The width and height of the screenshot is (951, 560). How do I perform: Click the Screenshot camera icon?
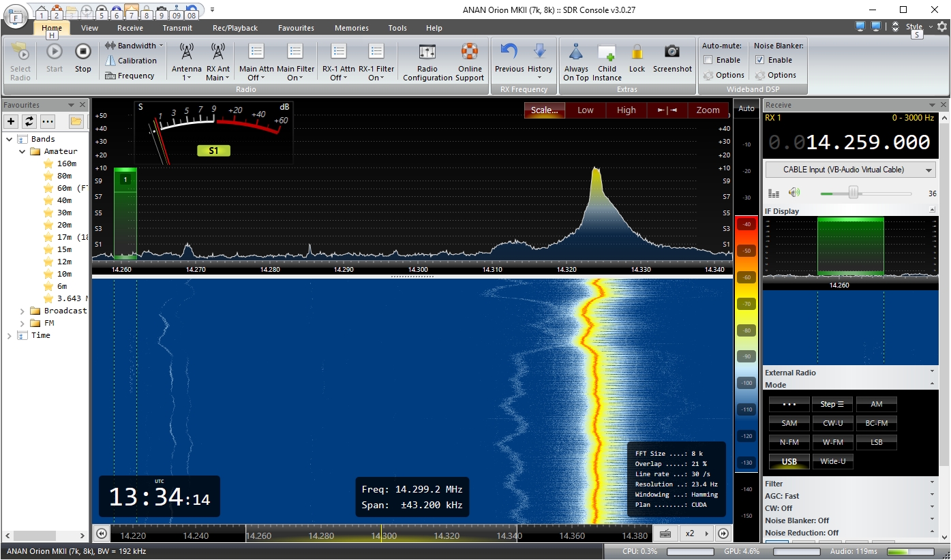coord(672,52)
